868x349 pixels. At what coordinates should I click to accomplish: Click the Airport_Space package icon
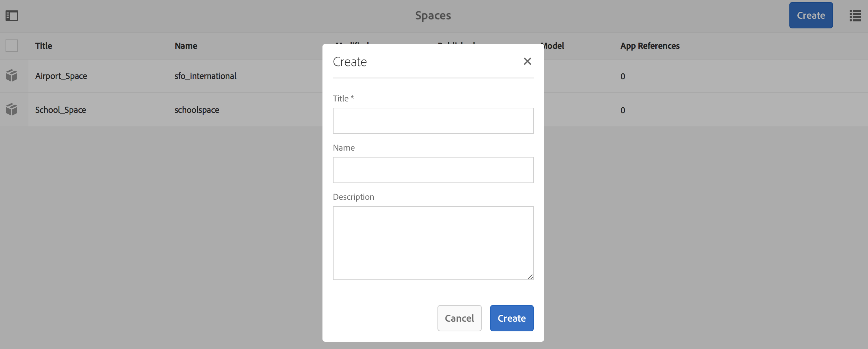pyautogui.click(x=12, y=75)
